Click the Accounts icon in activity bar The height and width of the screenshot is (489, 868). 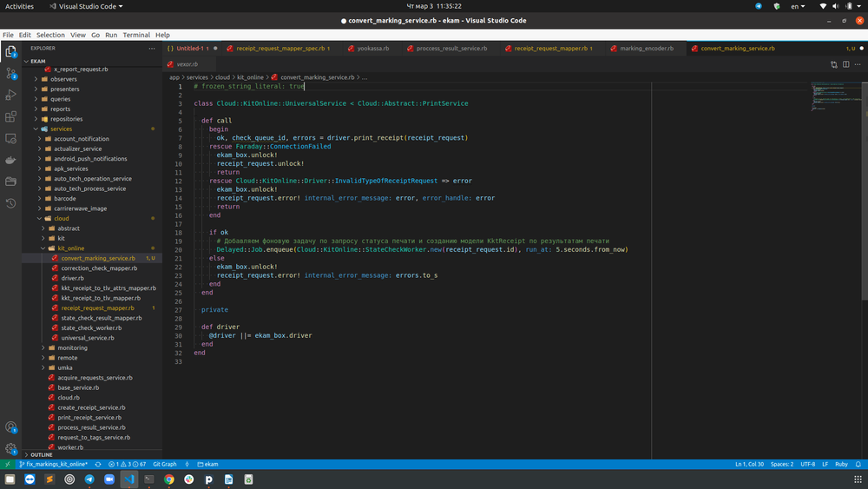11,427
